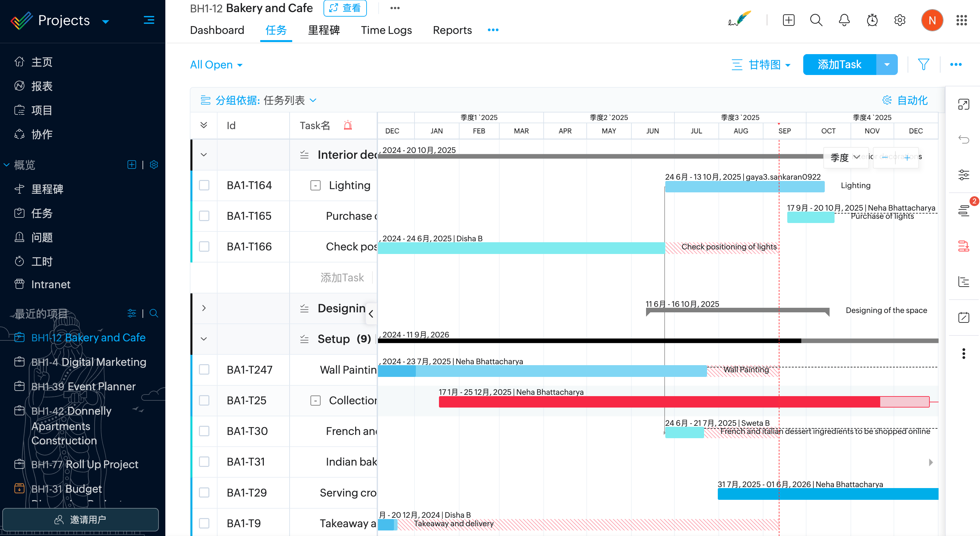Viewport: 980px width, 536px height.
Task: Open the timer stopwatch icon
Action: click(x=872, y=20)
